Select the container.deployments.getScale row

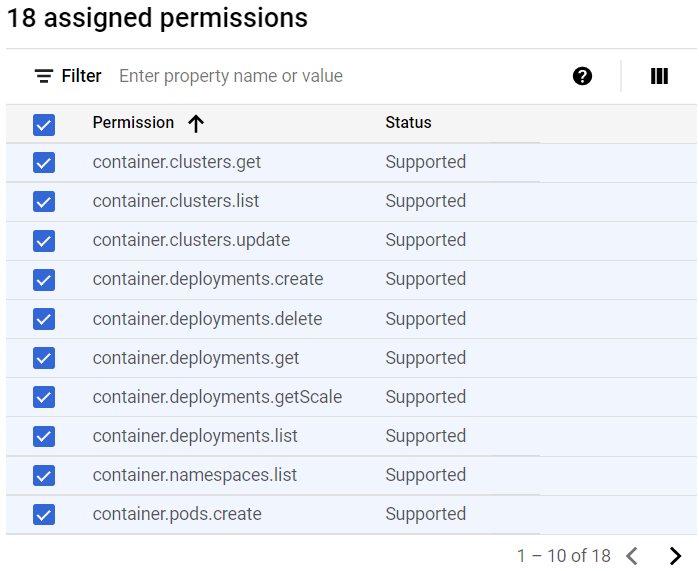point(217,397)
